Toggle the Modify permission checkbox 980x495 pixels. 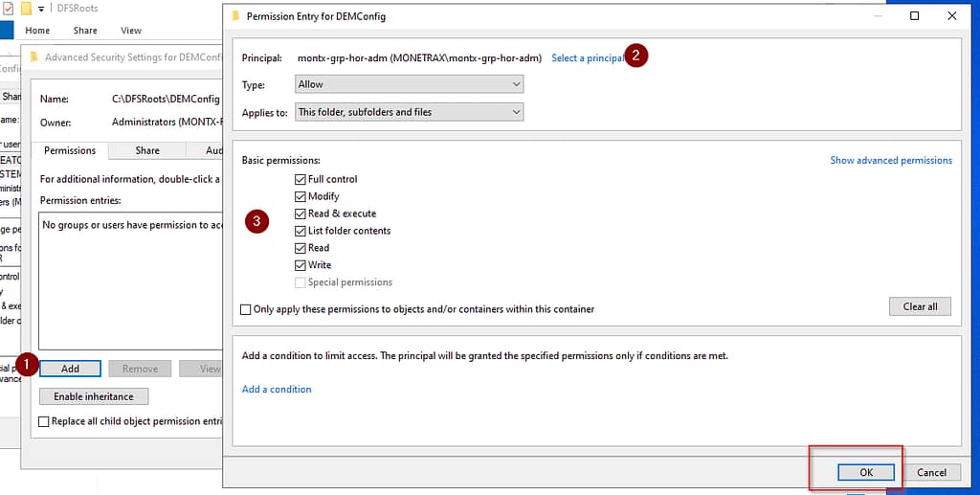301,196
